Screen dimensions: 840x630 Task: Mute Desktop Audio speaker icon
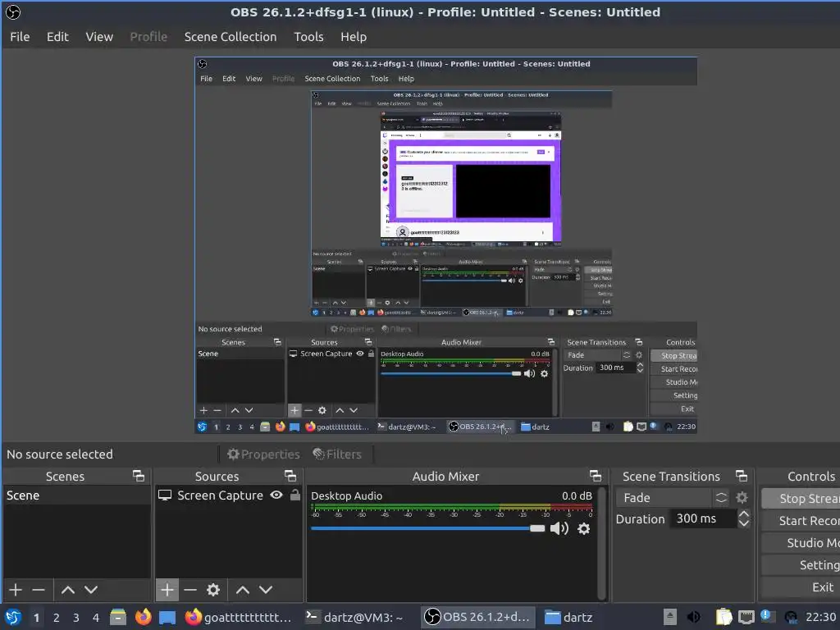559,529
